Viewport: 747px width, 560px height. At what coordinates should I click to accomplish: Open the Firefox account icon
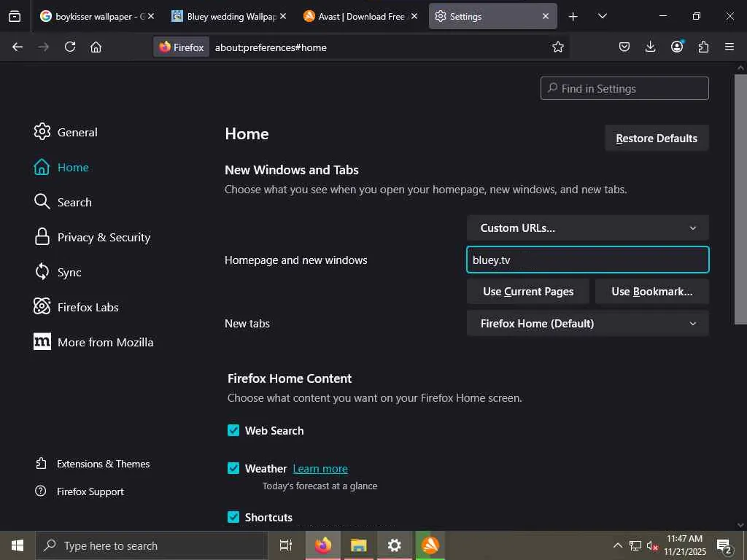pyautogui.click(x=677, y=46)
